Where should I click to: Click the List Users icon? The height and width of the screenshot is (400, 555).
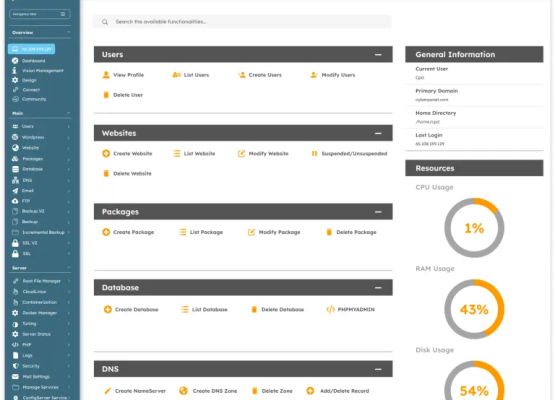(177, 75)
